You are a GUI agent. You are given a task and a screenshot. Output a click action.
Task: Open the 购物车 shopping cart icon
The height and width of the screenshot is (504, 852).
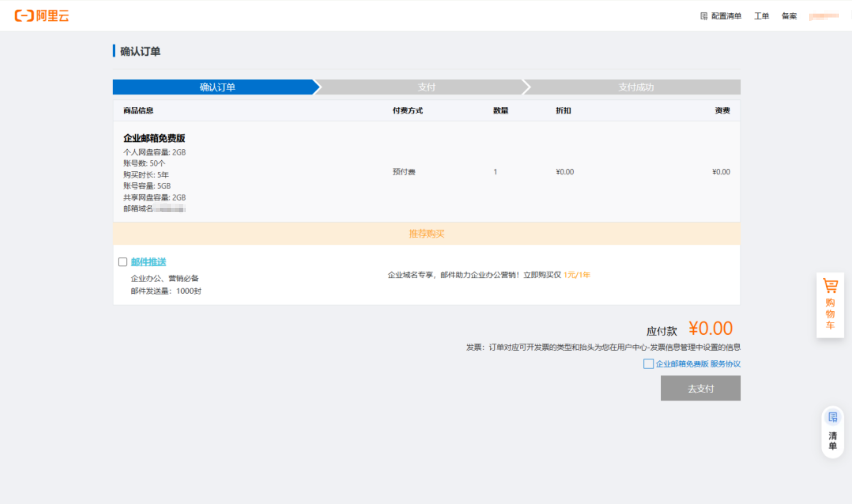pos(830,286)
